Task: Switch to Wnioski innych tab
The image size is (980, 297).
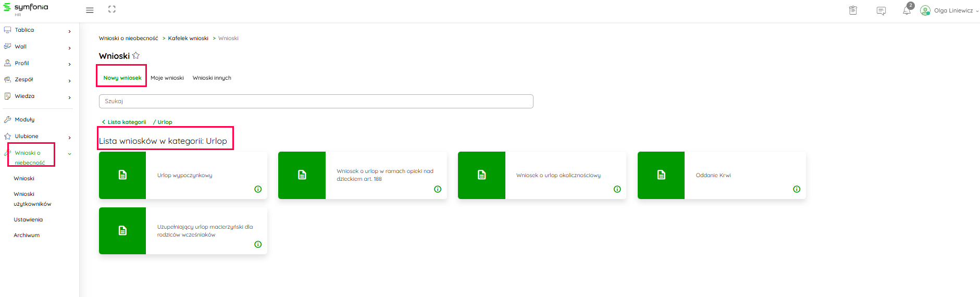Action: 212,78
